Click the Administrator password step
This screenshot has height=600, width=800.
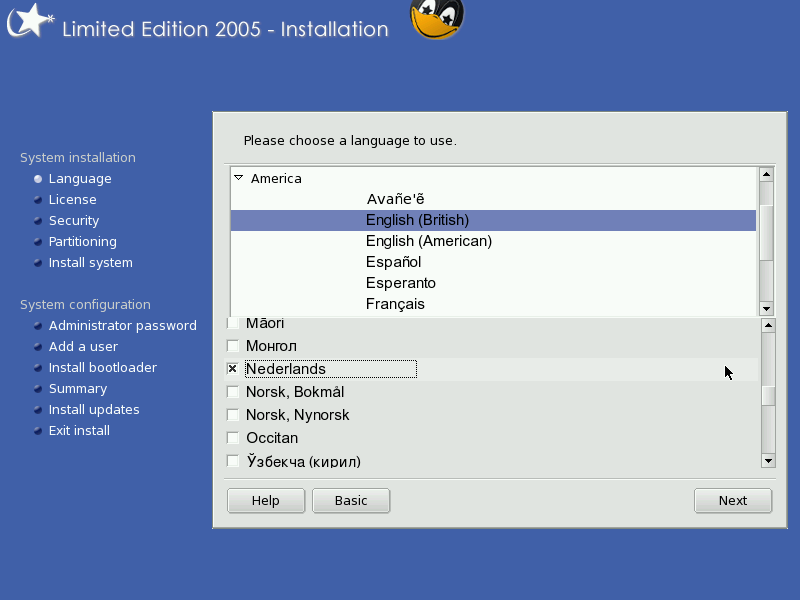pos(122,326)
